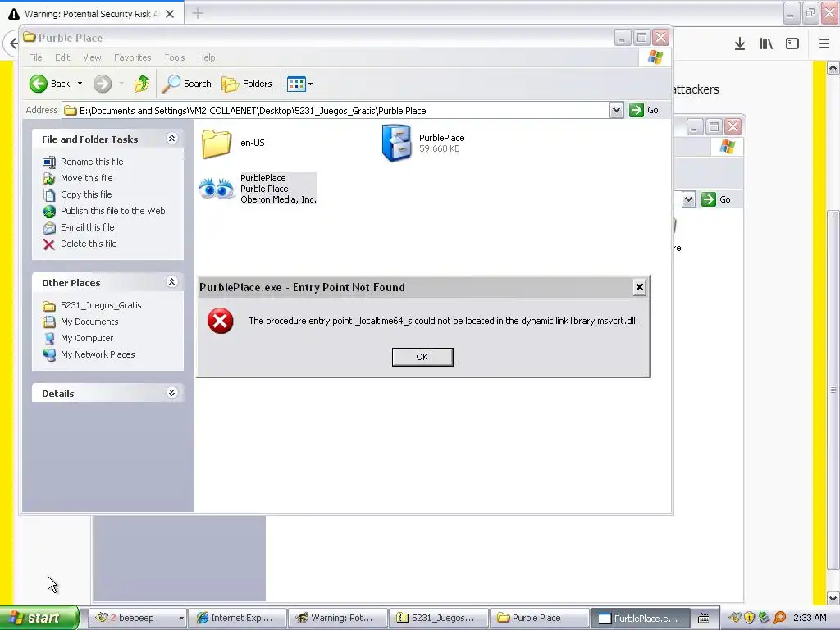Switch to 5231_Juegos taskbar button
Screen dimensions: 840x630
pos(438,618)
